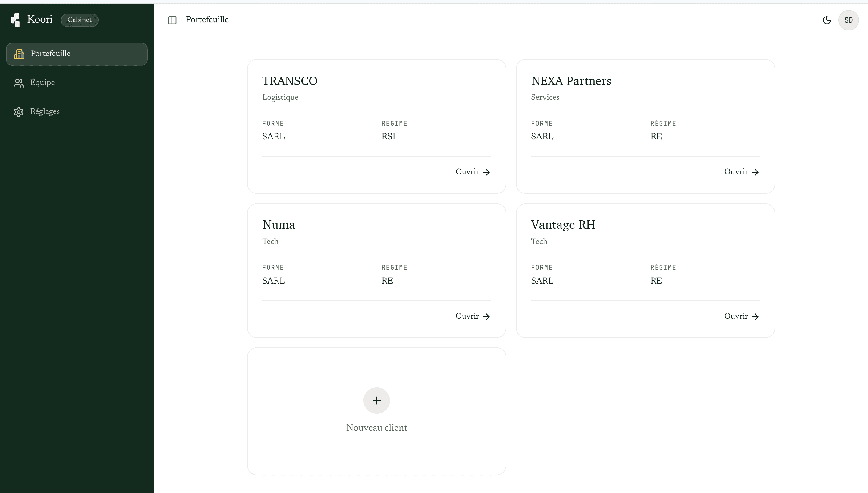Image resolution: width=868 pixels, height=493 pixels.
Task: Open Réglages in the sidebar
Action: (77, 112)
